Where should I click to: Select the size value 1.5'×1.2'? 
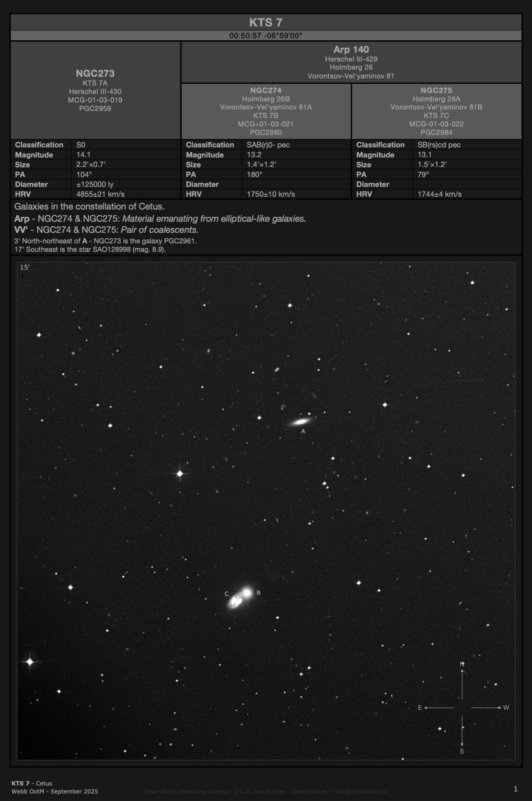click(x=432, y=165)
